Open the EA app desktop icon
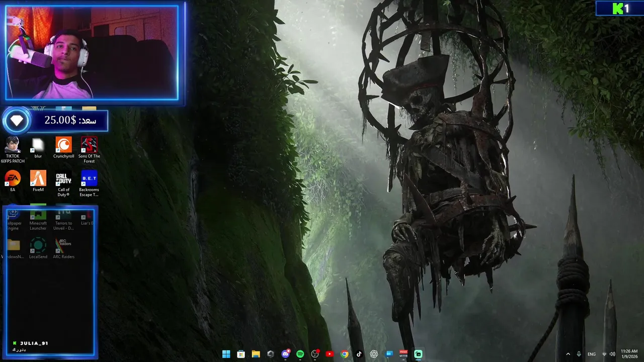 (13, 182)
